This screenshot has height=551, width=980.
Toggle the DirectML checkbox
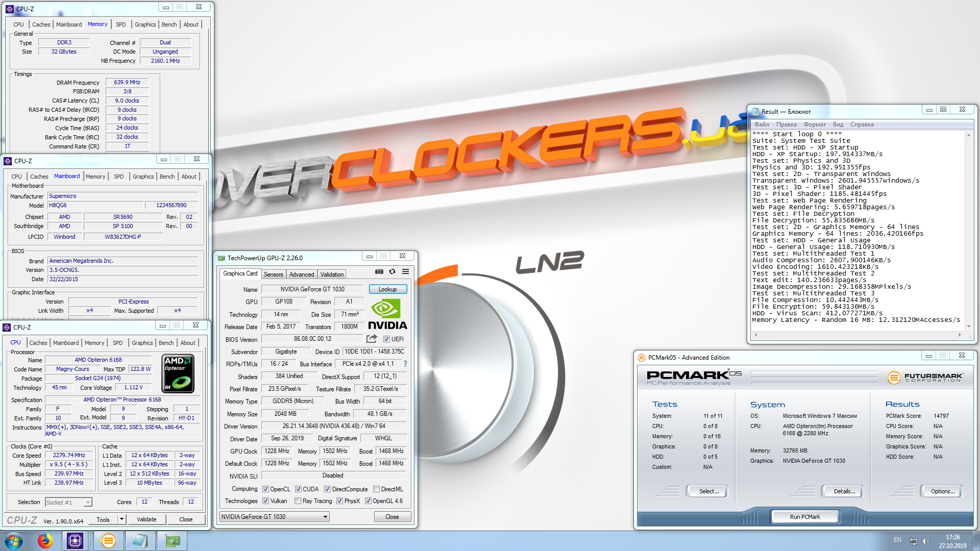pyautogui.click(x=376, y=489)
